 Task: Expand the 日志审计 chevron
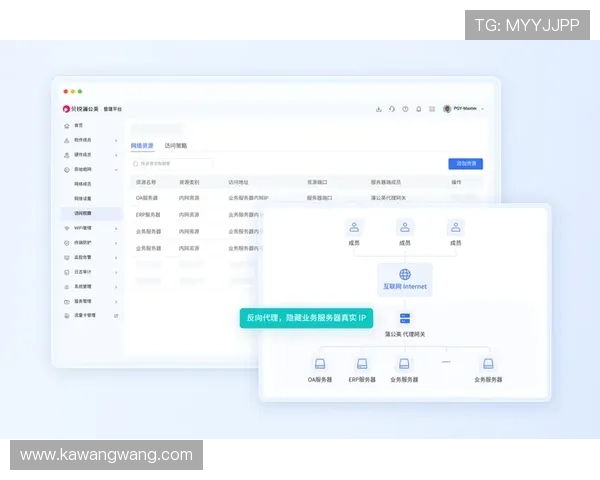[116, 272]
